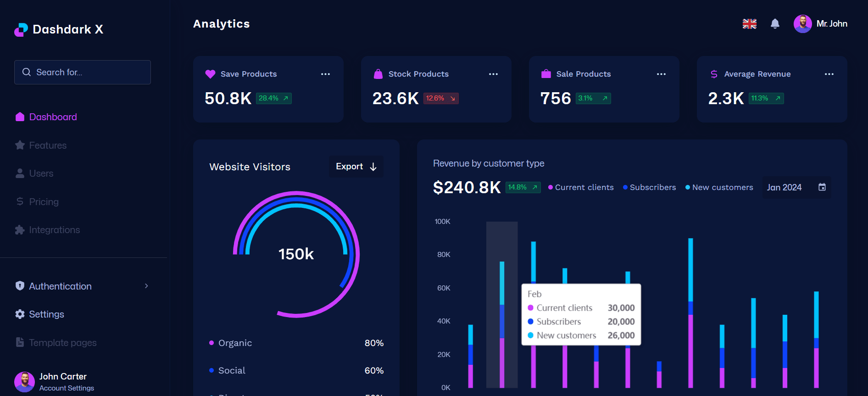This screenshot has width=868, height=396.
Task: Click the 50.8K Save Products value
Action: pyautogui.click(x=228, y=98)
